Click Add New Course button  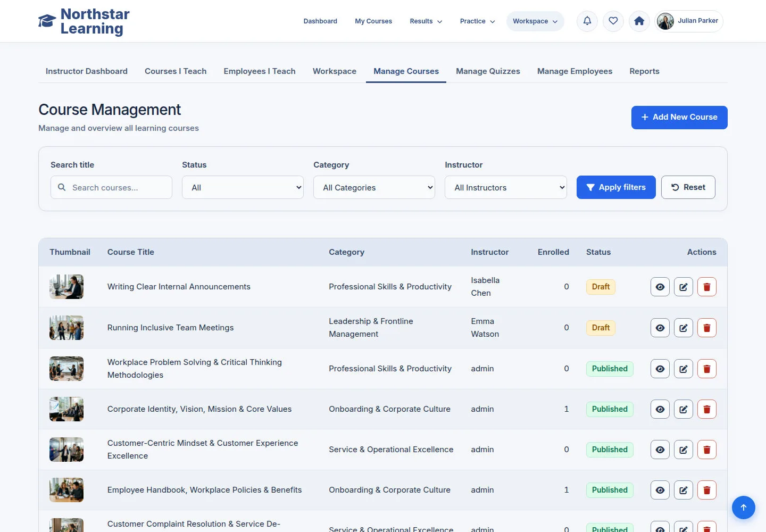pyautogui.click(x=679, y=118)
